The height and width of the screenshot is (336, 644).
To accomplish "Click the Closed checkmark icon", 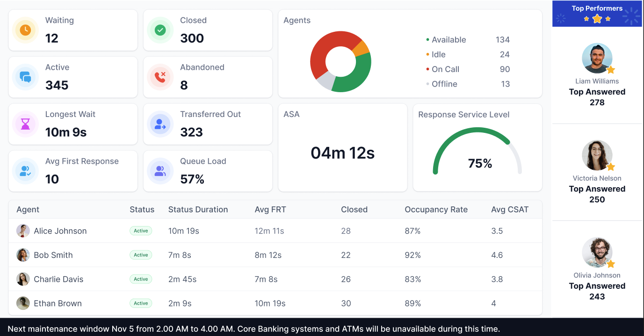I will 160,30.
